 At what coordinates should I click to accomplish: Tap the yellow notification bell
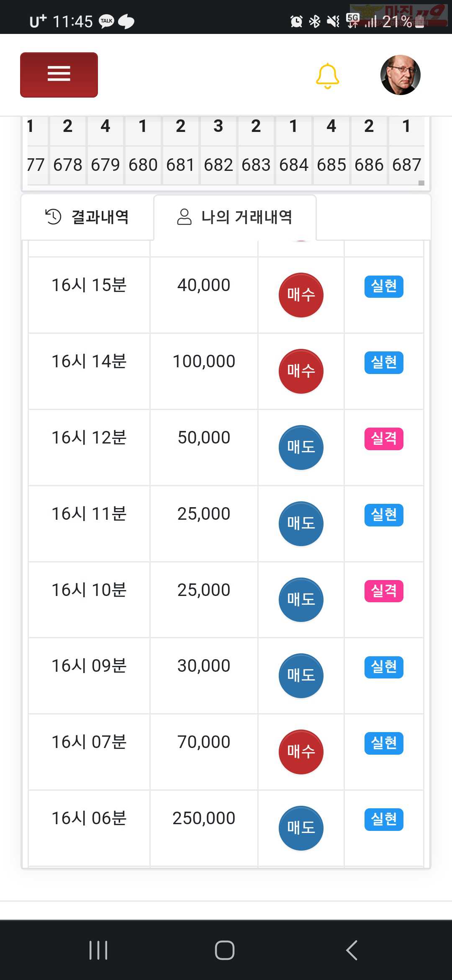point(327,76)
